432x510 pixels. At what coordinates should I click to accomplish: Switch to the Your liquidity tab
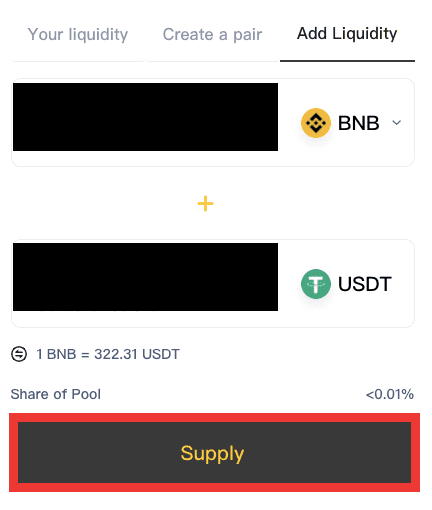coord(78,34)
